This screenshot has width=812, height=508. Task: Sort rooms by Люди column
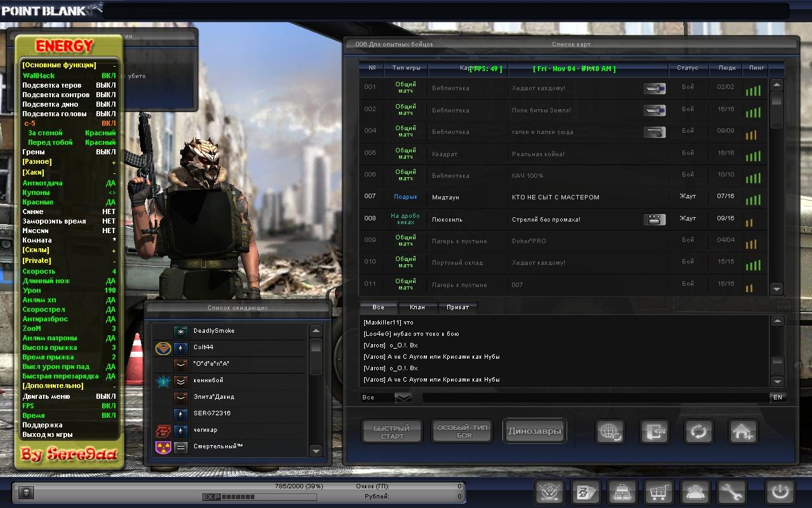pyautogui.click(x=727, y=68)
